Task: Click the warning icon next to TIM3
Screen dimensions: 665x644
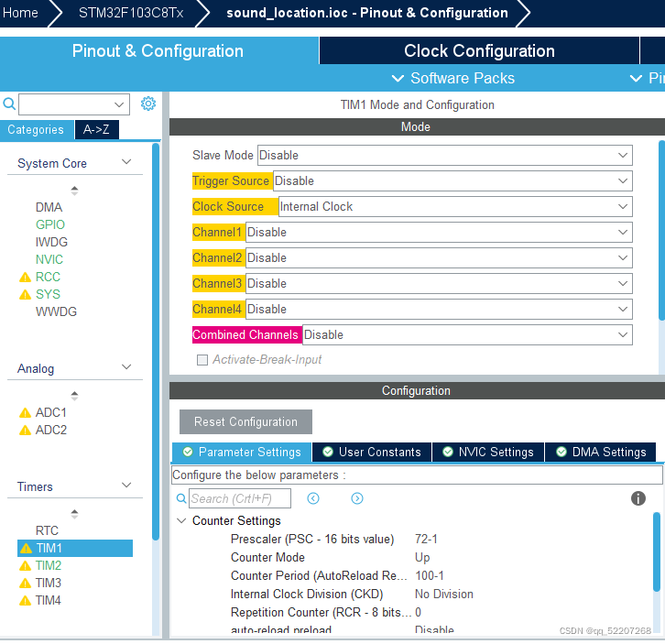Action: [25, 583]
